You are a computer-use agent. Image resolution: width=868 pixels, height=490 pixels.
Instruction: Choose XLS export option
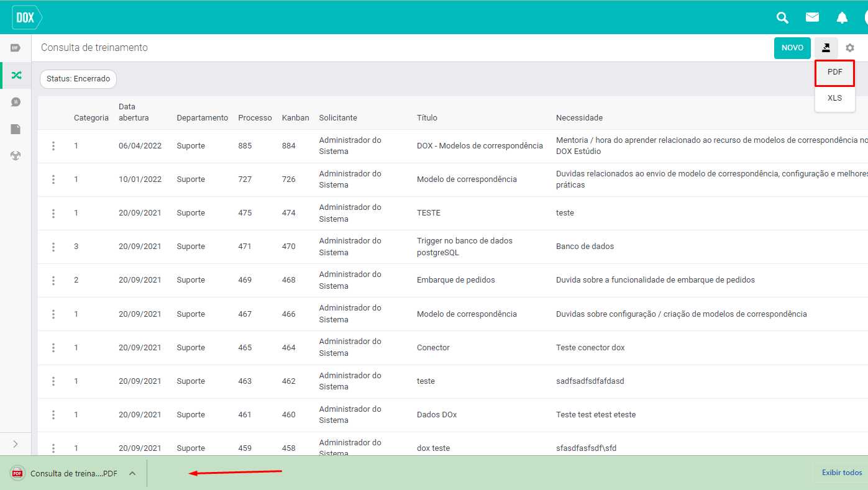pos(835,98)
